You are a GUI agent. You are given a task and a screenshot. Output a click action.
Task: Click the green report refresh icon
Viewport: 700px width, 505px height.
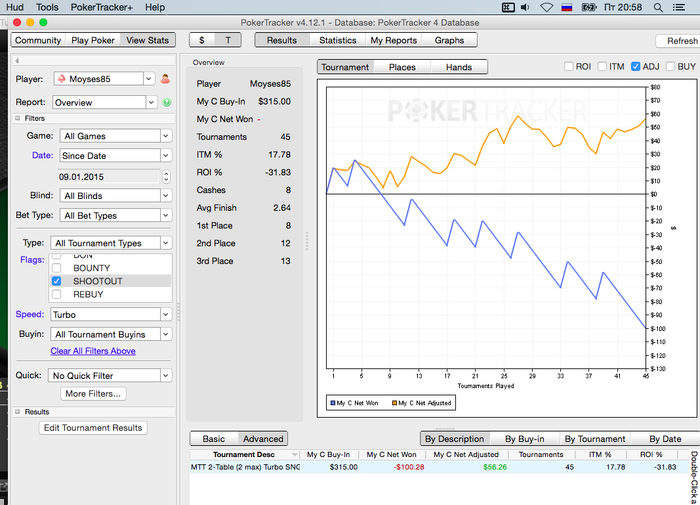(x=167, y=102)
